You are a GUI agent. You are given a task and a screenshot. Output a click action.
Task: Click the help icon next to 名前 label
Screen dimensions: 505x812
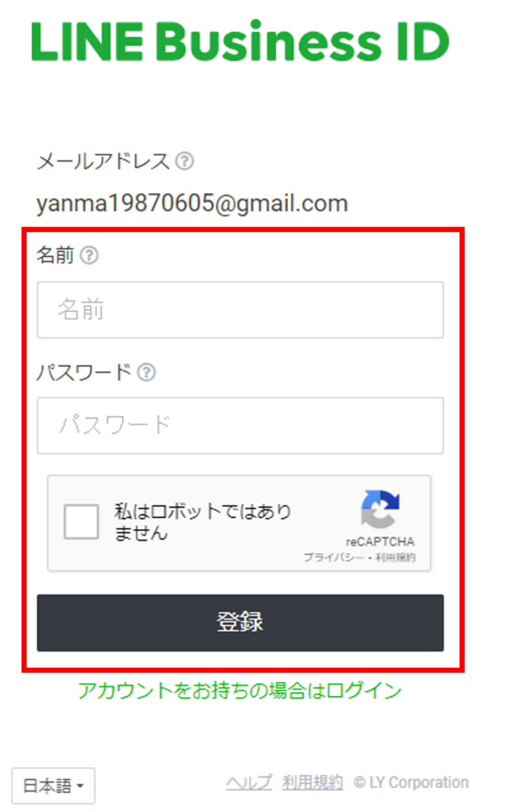click(89, 255)
